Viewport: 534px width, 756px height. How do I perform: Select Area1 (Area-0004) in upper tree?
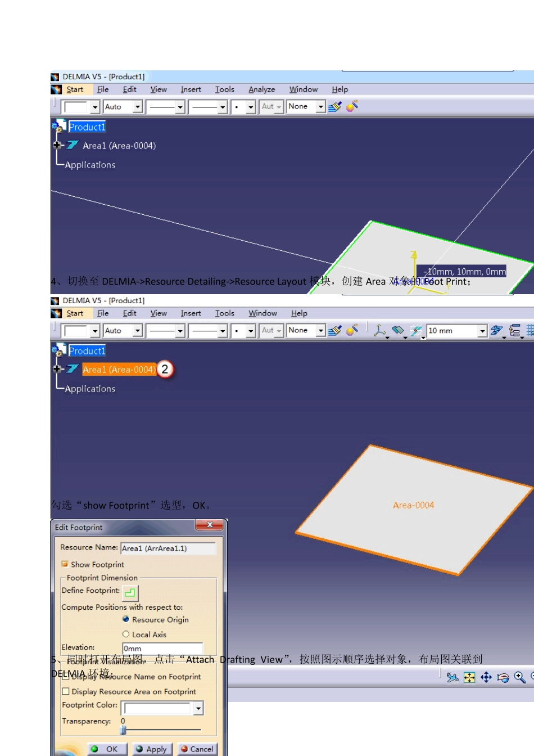[119, 146]
